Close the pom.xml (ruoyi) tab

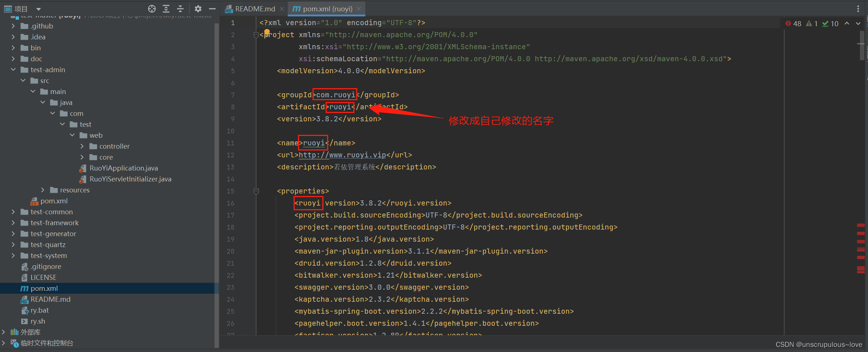pyautogui.click(x=359, y=9)
